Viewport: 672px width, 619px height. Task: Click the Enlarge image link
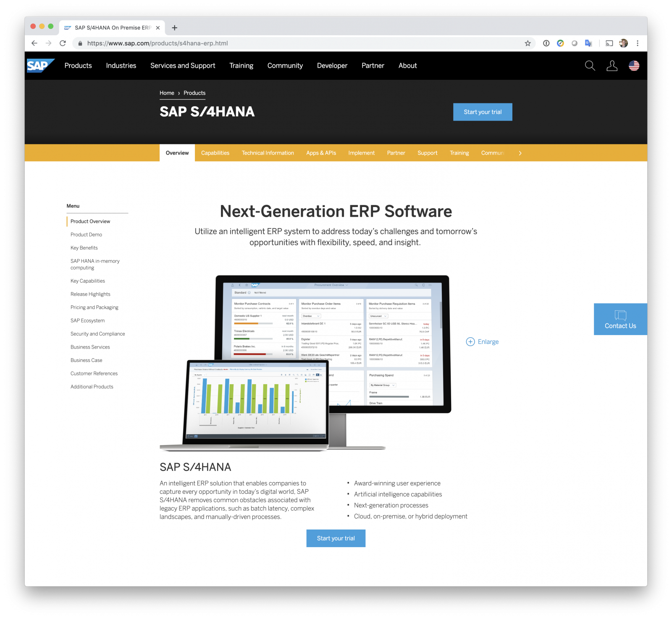(488, 342)
